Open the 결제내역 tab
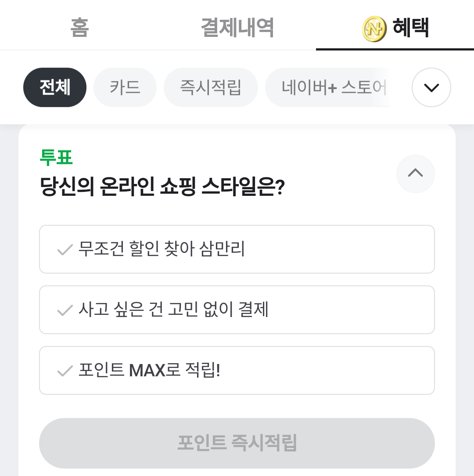Screen dimensions: 474x476 pyautogui.click(x=237, y=28)
